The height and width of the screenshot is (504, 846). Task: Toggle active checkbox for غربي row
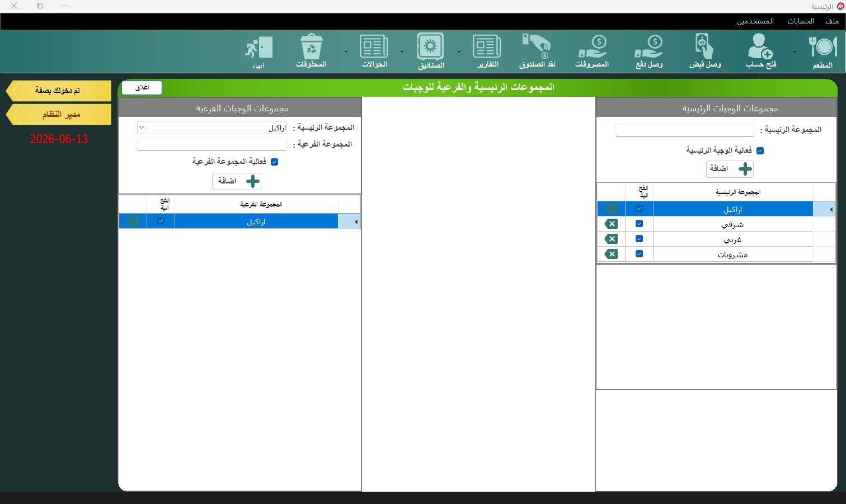pos(639,239)
